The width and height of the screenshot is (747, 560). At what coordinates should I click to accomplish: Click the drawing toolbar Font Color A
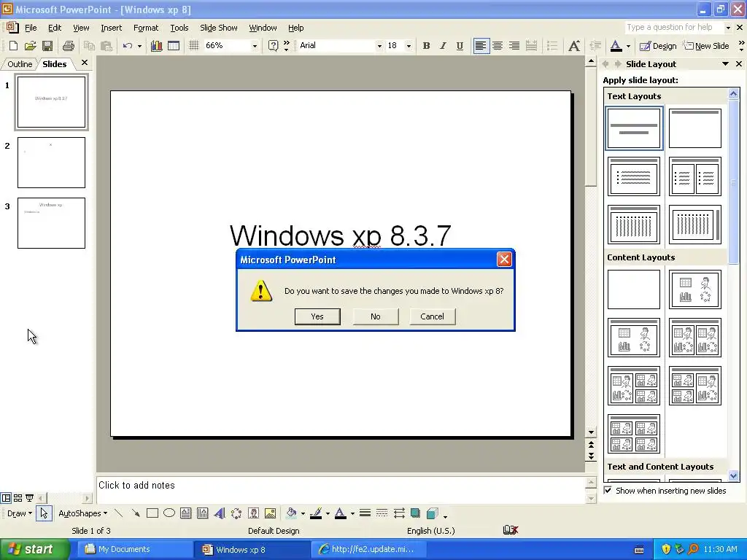pos(340,513)
